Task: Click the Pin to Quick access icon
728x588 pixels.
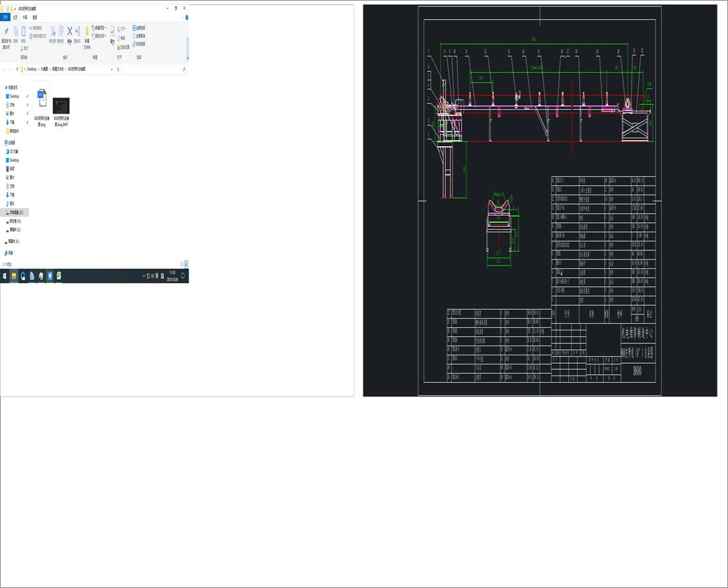Action: point(7,31)
